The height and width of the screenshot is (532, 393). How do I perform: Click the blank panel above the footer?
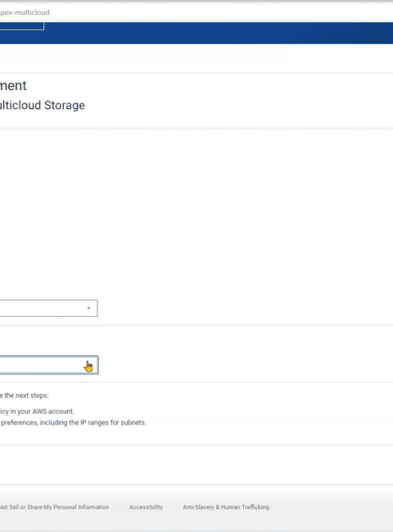point(196,465)
